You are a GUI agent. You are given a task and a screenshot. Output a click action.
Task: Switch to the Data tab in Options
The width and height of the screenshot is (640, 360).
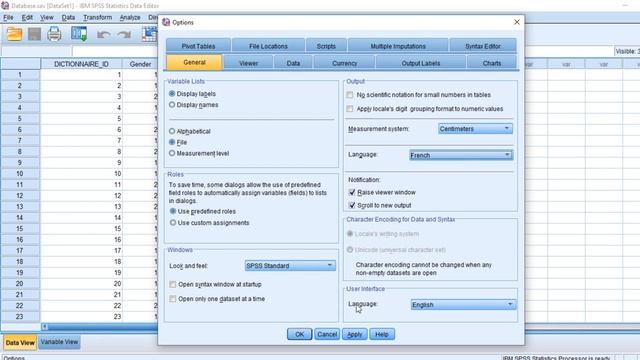coord(293,63)
